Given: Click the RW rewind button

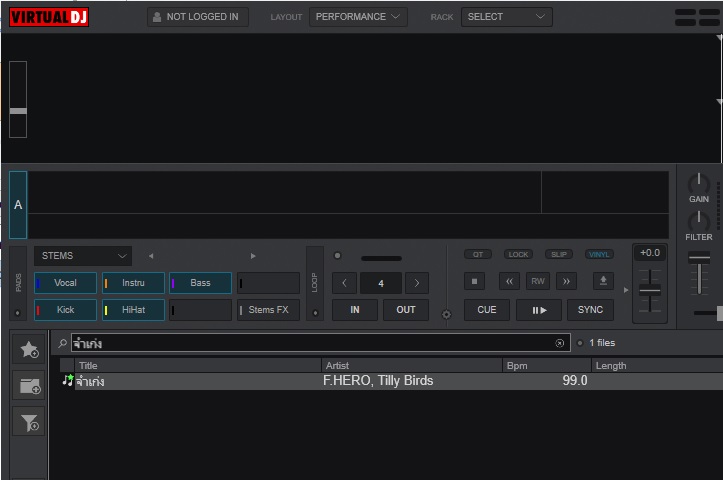Looking at the screenshot, I should (x=538, y=281).
